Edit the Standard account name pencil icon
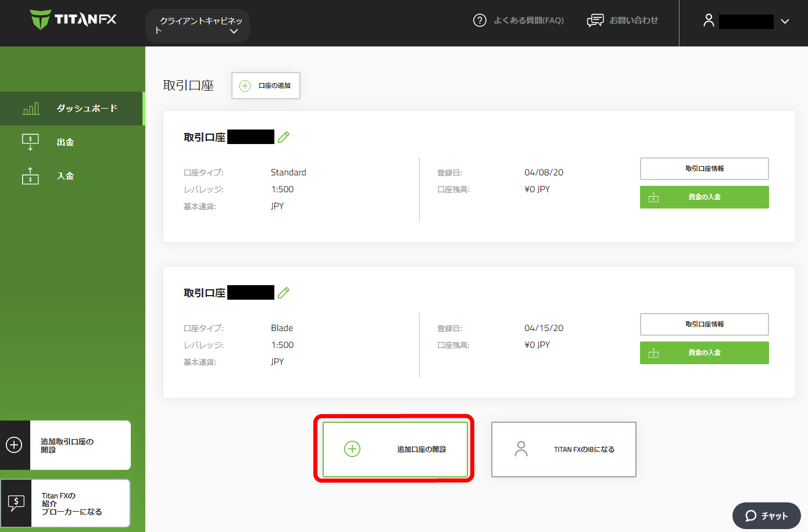The width and height of the screenshot is (808, 532). (x=284, y=137)
